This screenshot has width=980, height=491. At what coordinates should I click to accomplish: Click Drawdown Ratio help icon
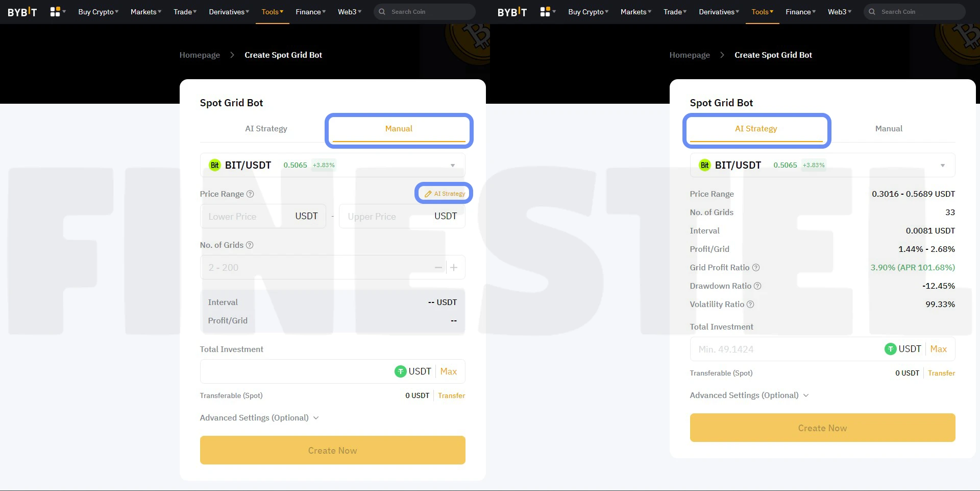point(757,286)
